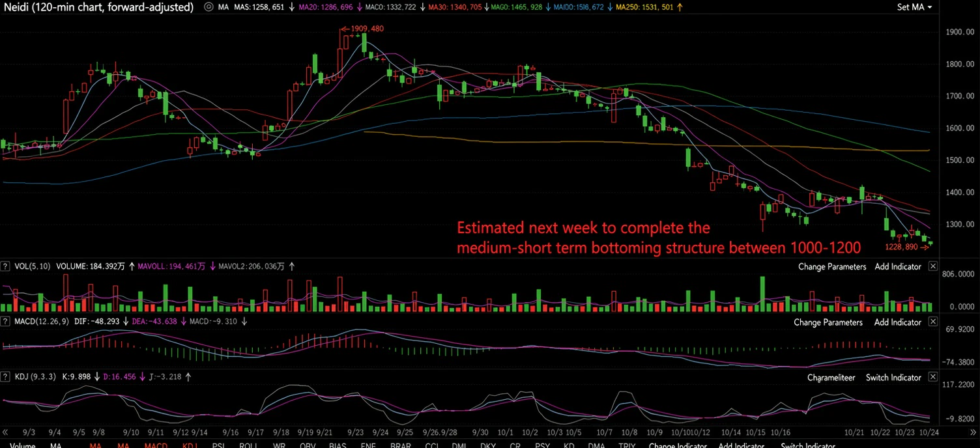Click Switch Indicator in the KDJ panel
Image resolution: width=980 pixels, height=448 pixels.
coord(893,378)
